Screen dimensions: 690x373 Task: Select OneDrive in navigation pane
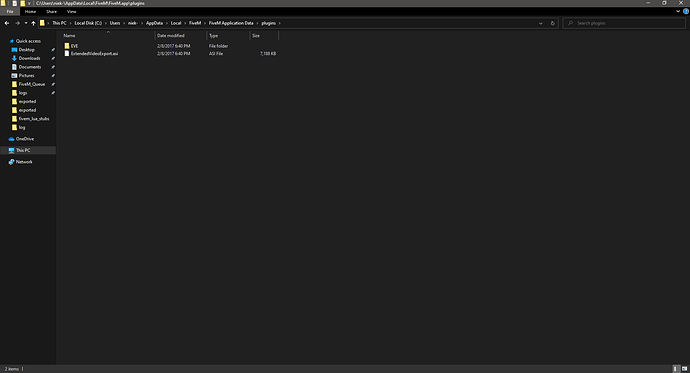tap(25, 139)
